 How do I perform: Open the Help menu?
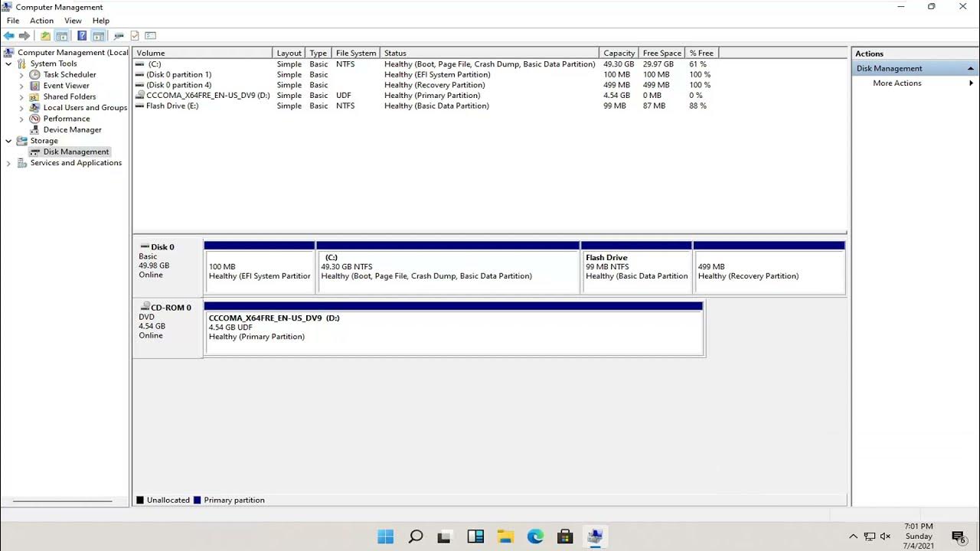point(101,21)
